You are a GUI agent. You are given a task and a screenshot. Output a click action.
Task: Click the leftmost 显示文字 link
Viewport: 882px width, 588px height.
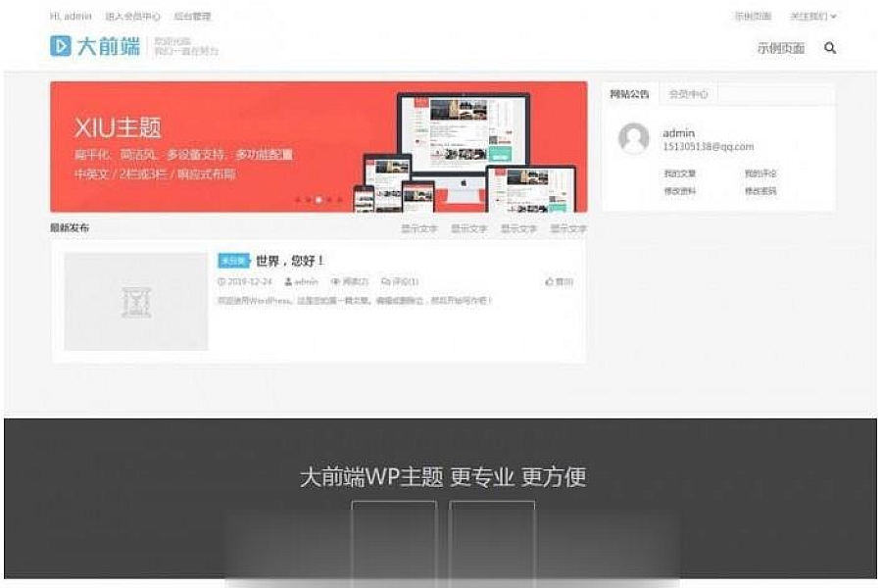pyautogui.click(x=419, y=228)
